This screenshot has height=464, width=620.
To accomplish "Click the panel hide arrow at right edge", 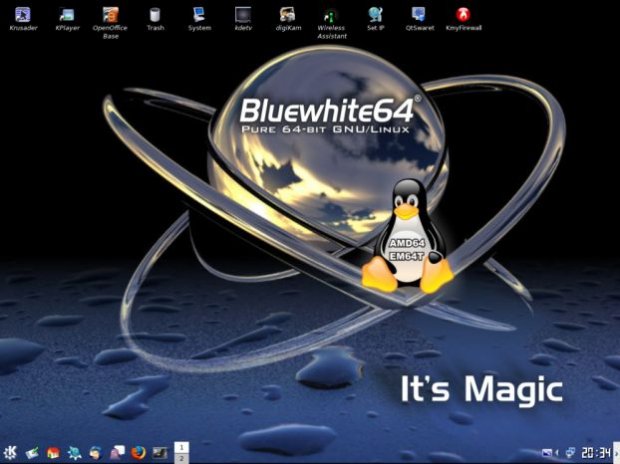I will [x=616, y=452].
